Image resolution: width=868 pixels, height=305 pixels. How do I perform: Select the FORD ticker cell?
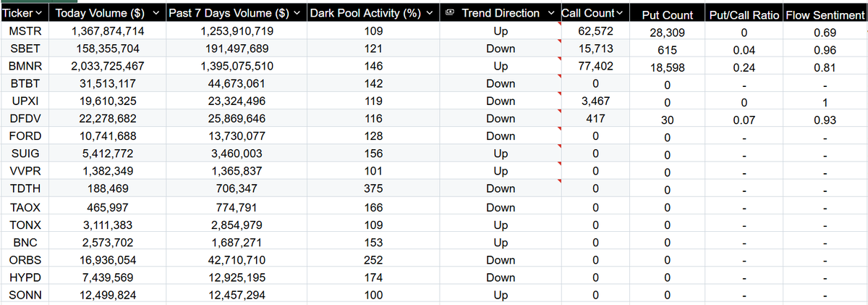(x=25, y=135)
